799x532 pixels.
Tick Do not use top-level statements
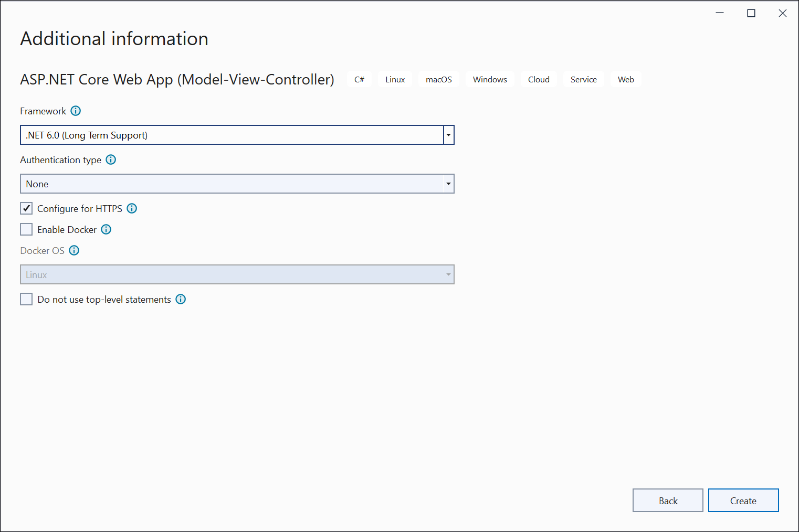[26, 299]
